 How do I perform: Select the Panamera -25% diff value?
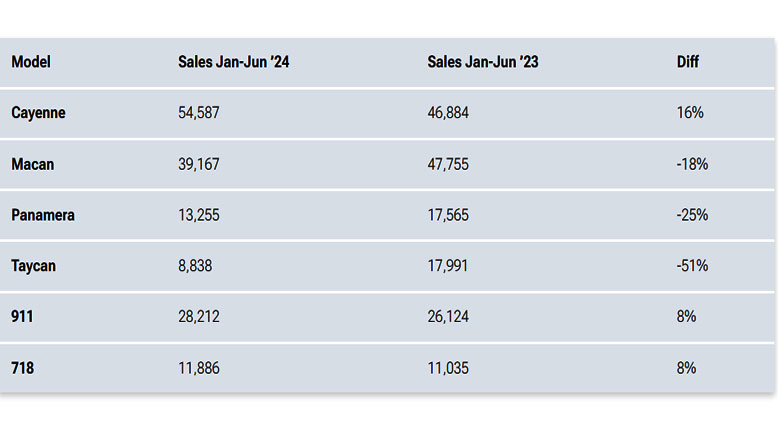[x=692, y=215]
